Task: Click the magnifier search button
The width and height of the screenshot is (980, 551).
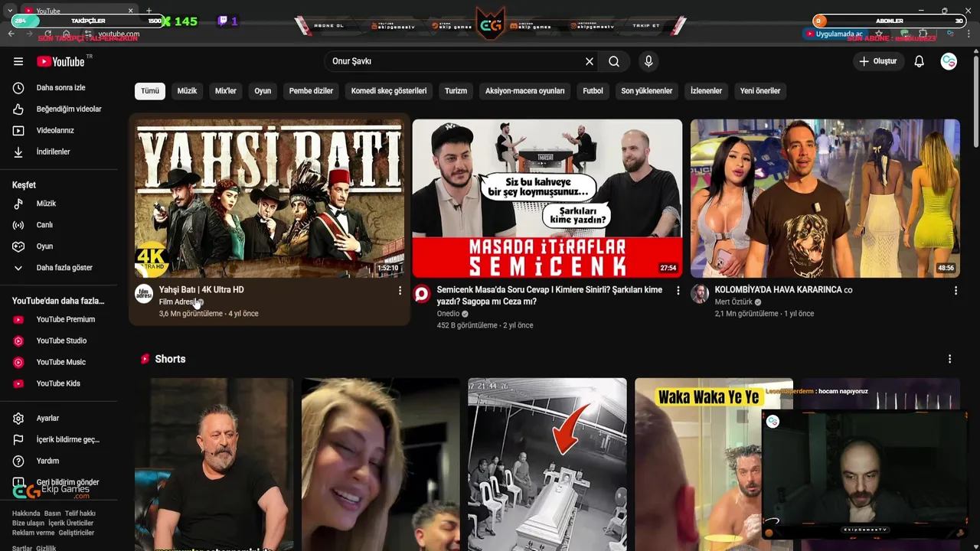Action: pyautogui.click(x=614, y=61)
